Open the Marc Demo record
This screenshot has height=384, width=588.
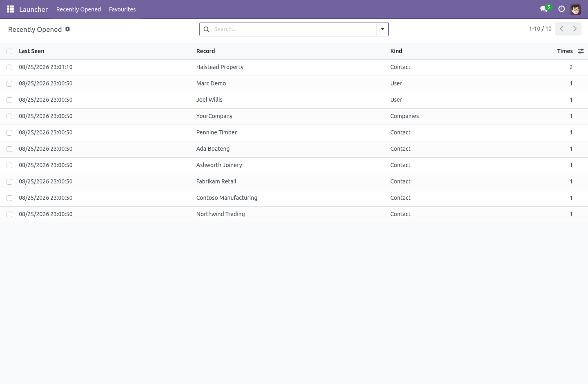pos(211,83)
